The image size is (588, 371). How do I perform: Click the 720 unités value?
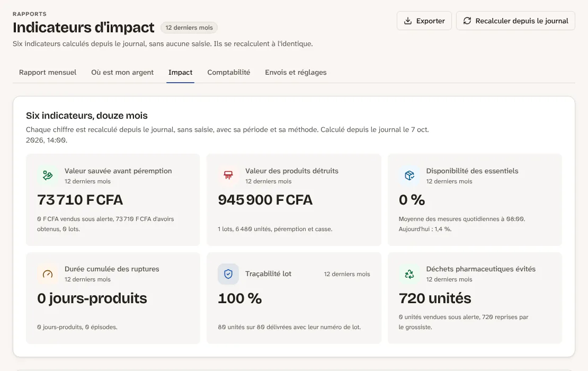435,298
